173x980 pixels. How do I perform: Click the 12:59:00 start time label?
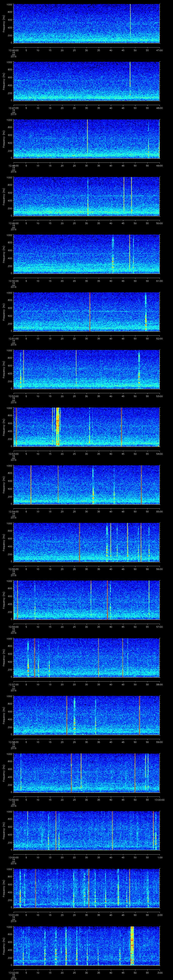(x=14, y=799)
